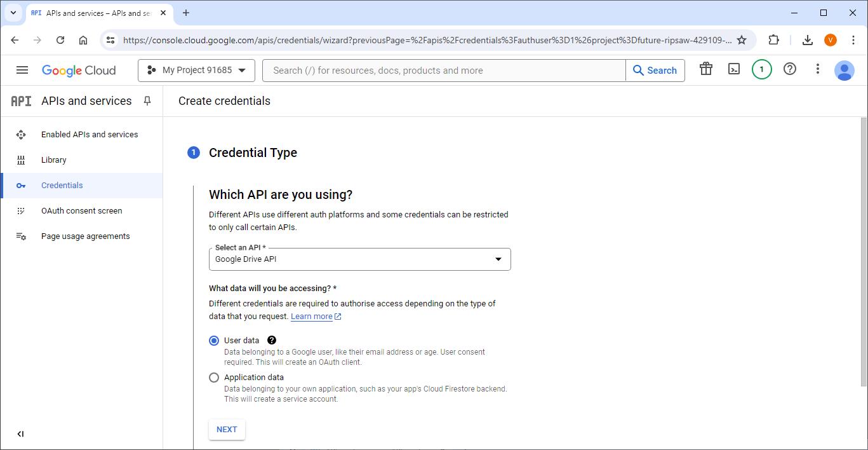This screenshot has width=868, height=450.
Task: Open the help question mark menu
Action: click(x=790, y=69)
